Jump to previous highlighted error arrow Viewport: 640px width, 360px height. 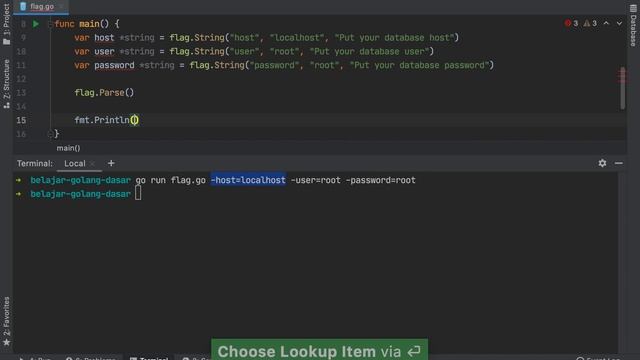pyautogui.click(x=607, y=23)
